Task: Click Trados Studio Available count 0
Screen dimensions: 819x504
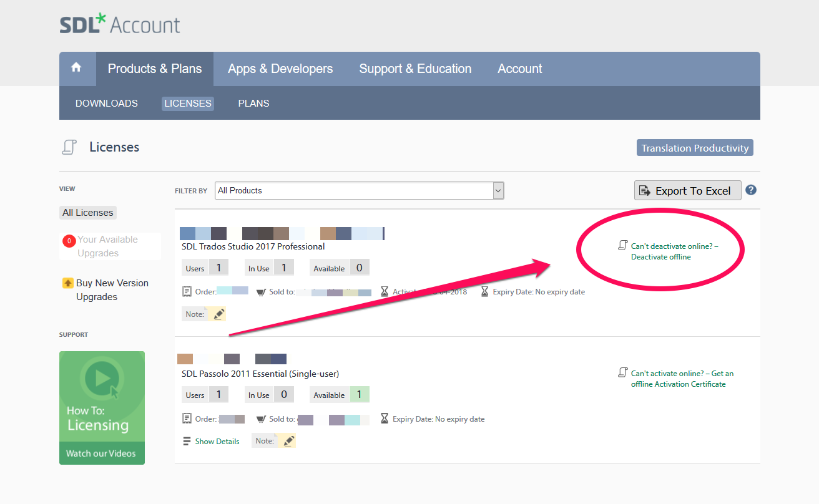Action: 360,268
